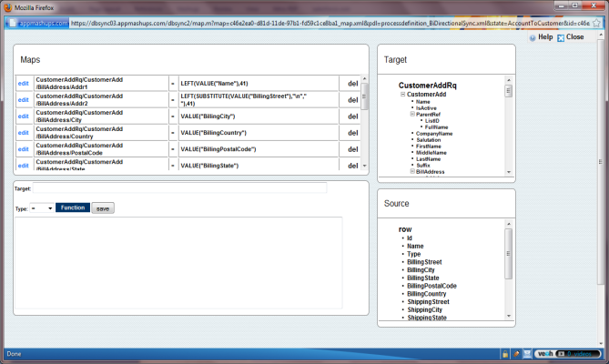The image size is (609, 364).
Task: Select BillingStreet in the Source list
Action: click(425, 262)
